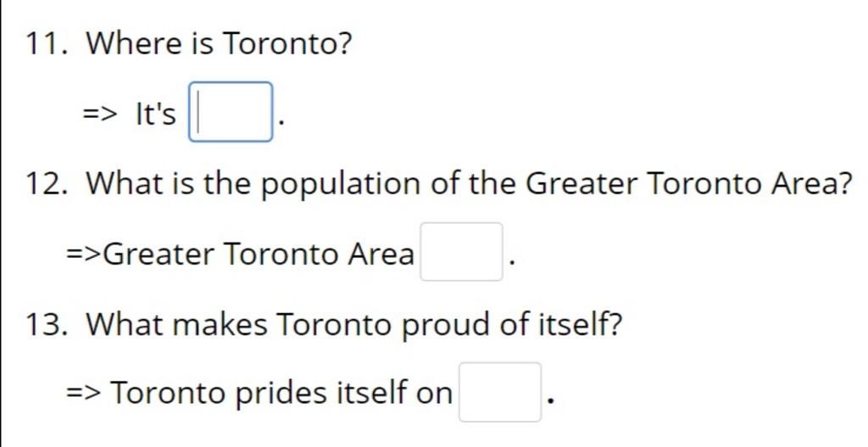Click the arrow symbol before "It's"
Image resolution: width=868 pixels, height=447 pixels.
[x=101, y=115]
